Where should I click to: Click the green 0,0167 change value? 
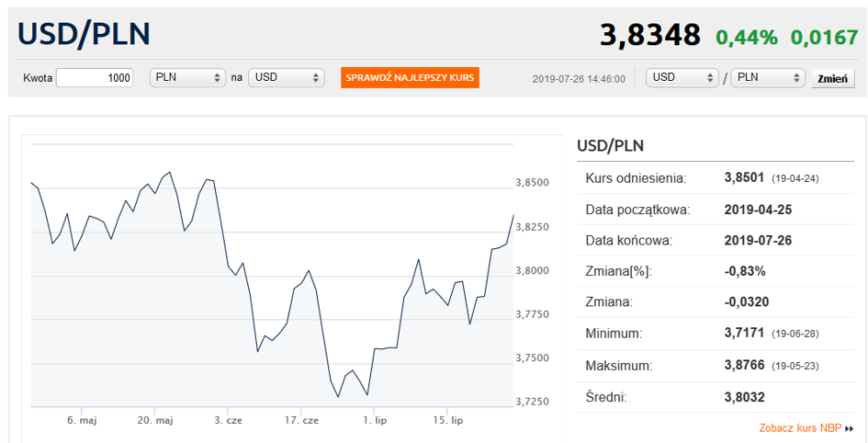coord(824,37)
